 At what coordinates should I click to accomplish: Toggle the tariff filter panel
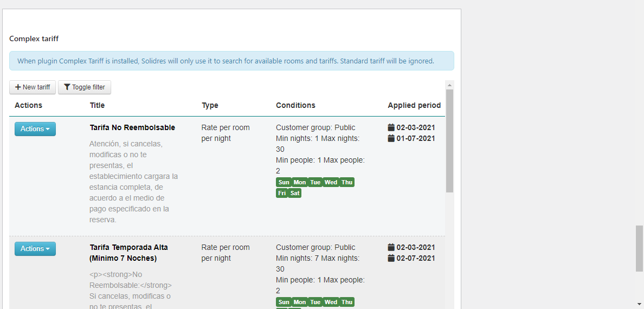point(85,87)
